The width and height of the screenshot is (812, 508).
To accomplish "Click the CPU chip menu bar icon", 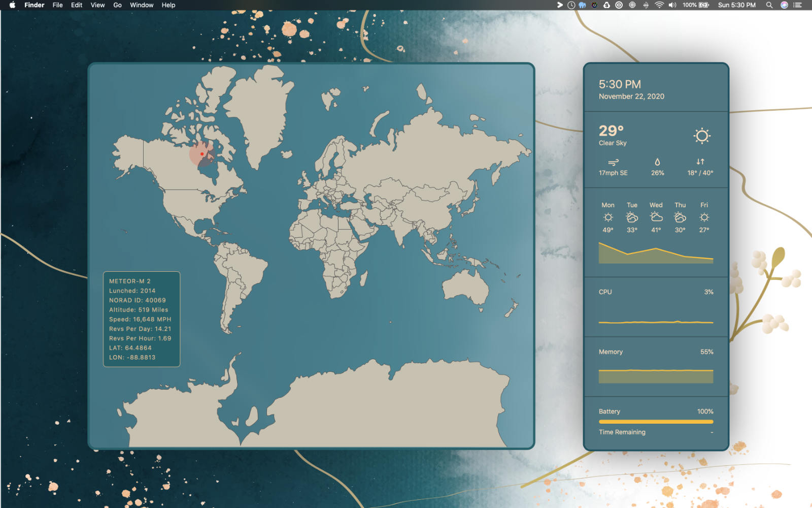I will click(x=632, y=5).
